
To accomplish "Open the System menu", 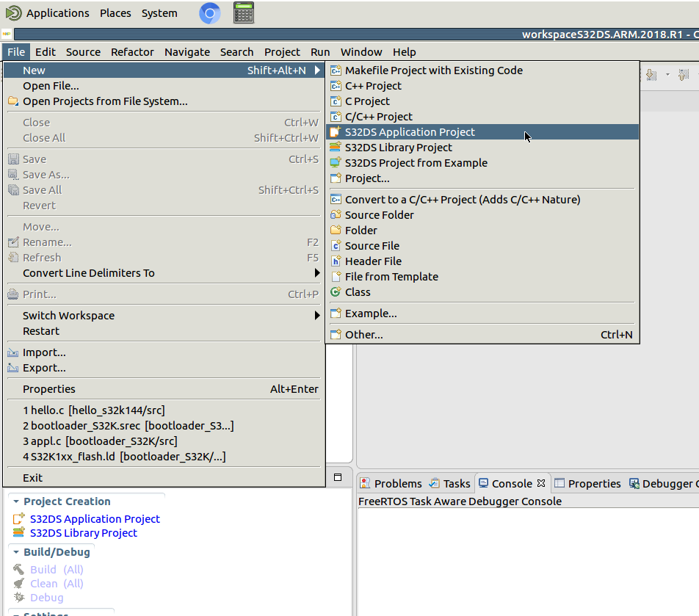I will click(159, 13).
